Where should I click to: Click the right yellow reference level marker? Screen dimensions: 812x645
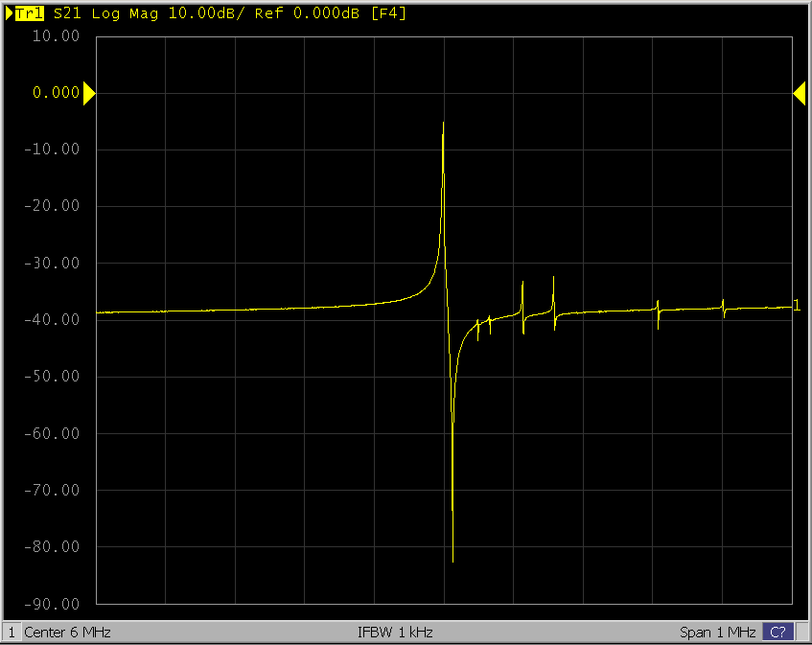799,93
